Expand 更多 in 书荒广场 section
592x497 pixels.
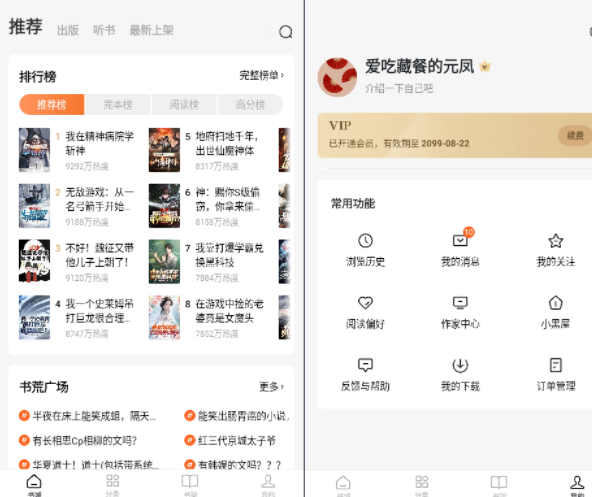coord(271,387)
